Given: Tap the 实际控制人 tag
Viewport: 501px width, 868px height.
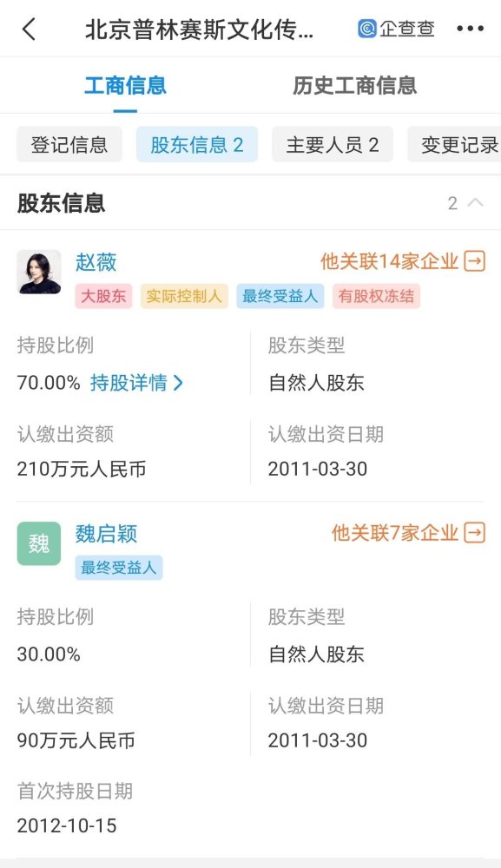Looking at the screenshot, I should [x=184, y=295].
